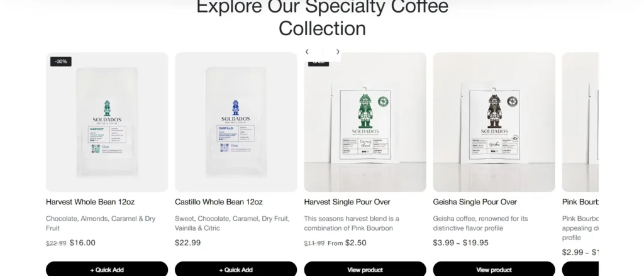Image resolution: width=644 pixels, height=276 pixels.
Task: Click the previous carousel arrow
Action: click(x=307, y=52)
